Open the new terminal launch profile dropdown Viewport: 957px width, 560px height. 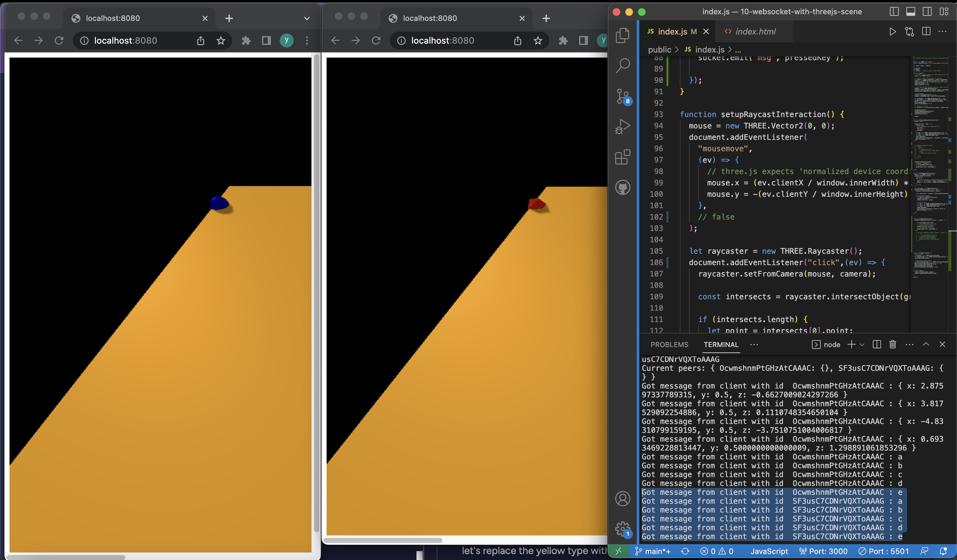(862, 345)
